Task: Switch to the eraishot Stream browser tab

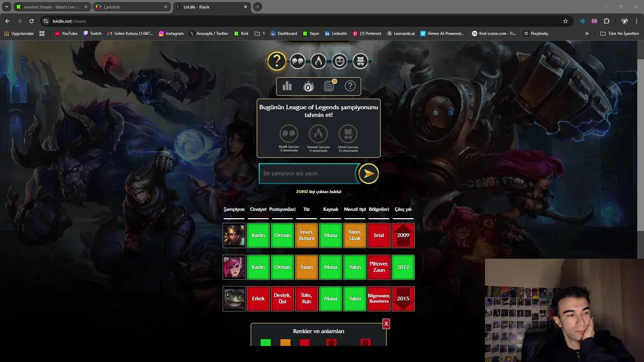Action: click(x=52, y=7)
